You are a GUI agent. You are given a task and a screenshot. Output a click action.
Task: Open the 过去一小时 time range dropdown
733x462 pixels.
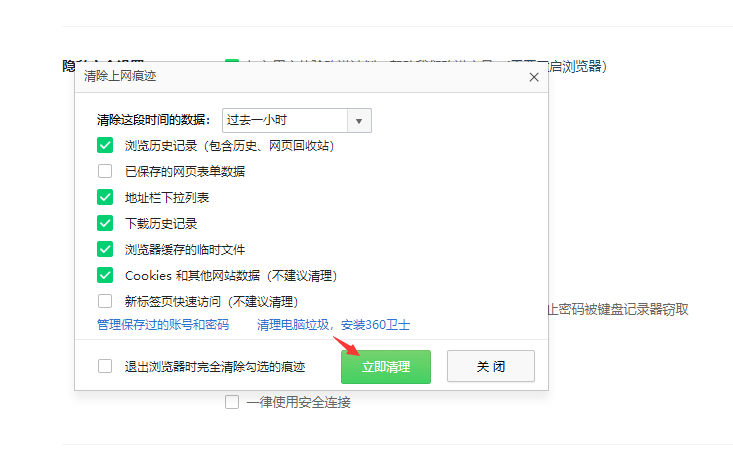285,120
